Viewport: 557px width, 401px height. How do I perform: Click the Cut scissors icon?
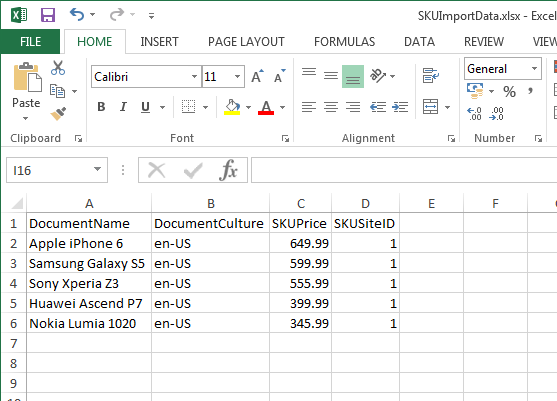coord(58,68)
